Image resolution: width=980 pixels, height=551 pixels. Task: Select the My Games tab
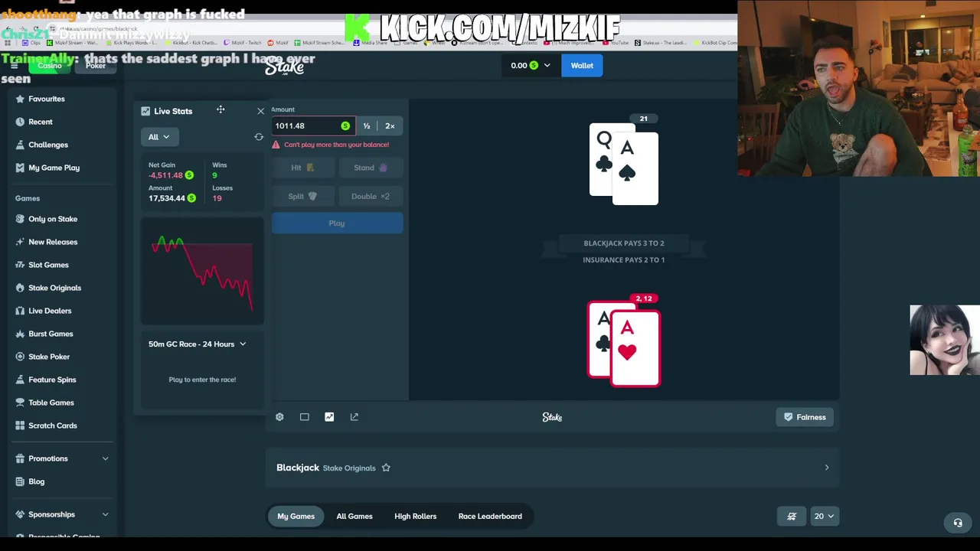[296, 517]
